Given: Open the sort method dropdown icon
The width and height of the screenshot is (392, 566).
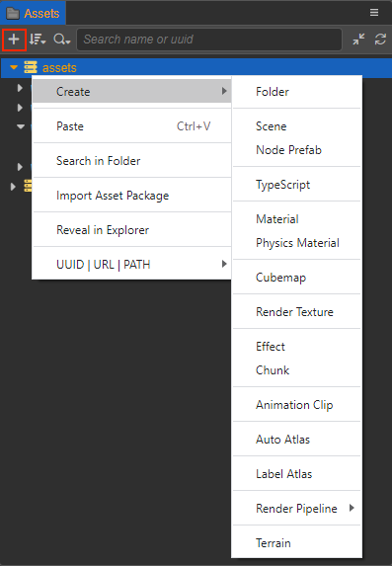Looking at the screenshot, I should 38,40.
